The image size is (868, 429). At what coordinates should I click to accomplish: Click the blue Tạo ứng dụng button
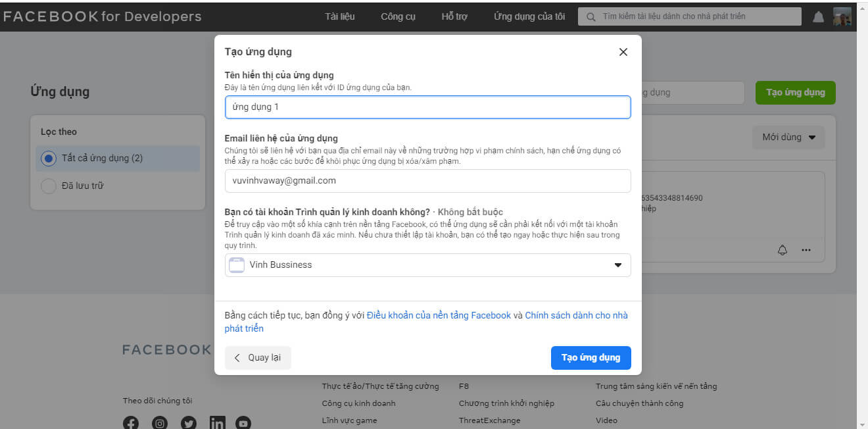pos(591,358)
